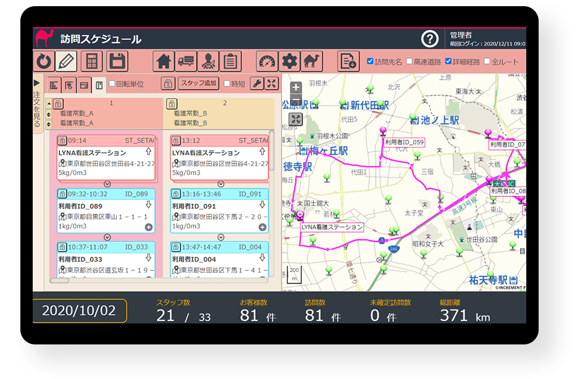Viewport: 588px width, 379px height.
Task: Click the 利用者ID_059 map label
Action: click(x=404, y=142)
